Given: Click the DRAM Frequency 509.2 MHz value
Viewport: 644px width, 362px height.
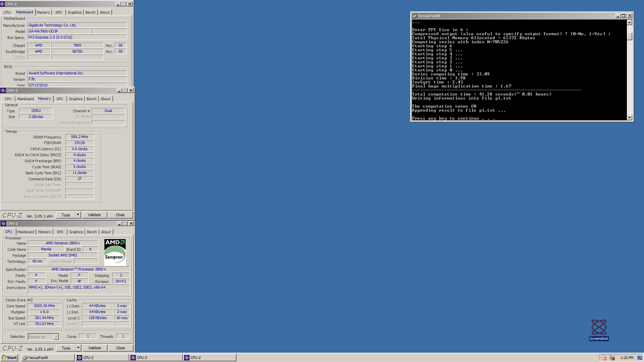Looking at the screenshot, I should coord(79,137).
